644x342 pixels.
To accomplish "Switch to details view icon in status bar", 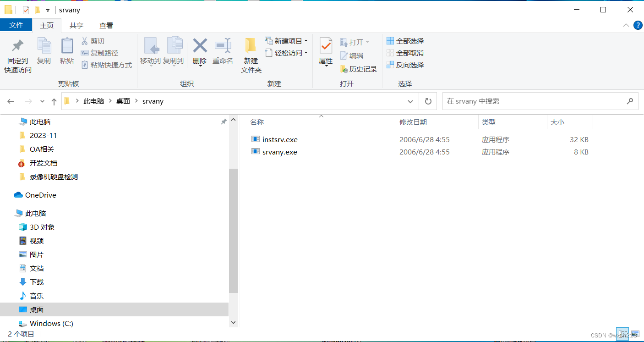I will (622, 334).
